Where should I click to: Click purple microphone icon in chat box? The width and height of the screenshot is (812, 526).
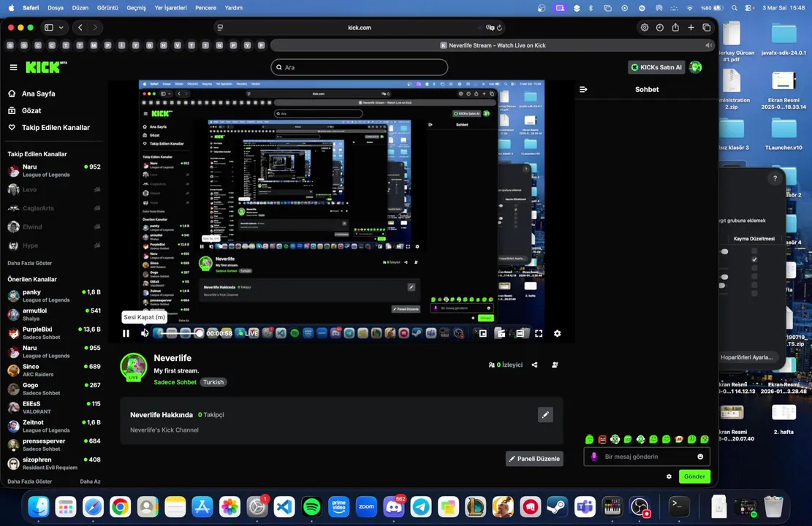594,457
